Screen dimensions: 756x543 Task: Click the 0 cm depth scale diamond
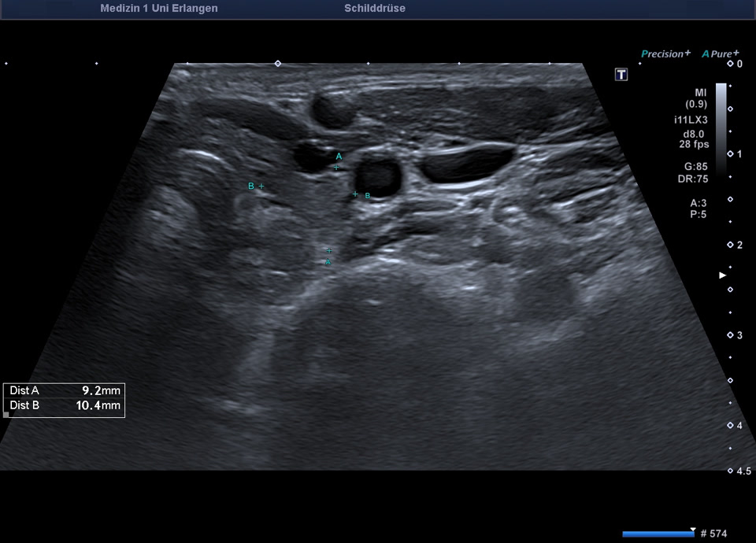click(730, 63)
